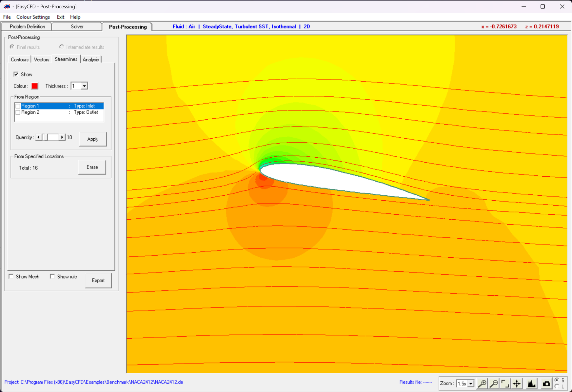Take a snapshot with the camera icon
Viewport: 572px width, 392px height.
pyautogui.click(x=546, y=384)
